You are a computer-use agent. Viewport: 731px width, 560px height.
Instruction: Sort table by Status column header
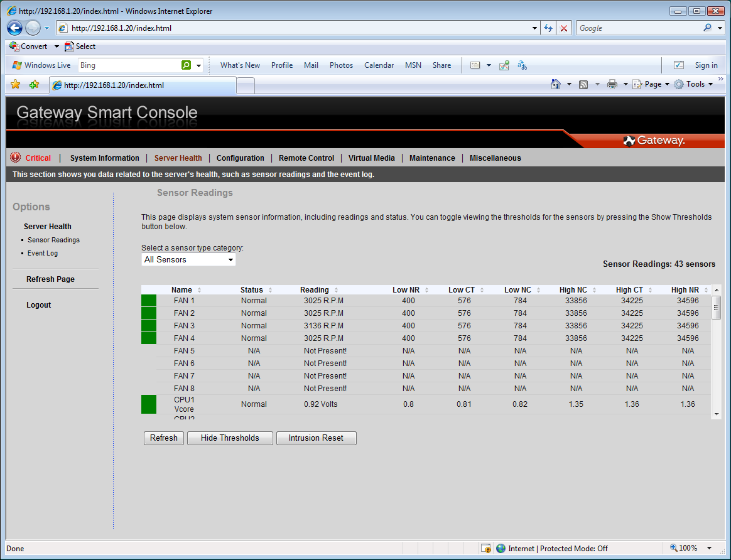[x=252, y=290]
